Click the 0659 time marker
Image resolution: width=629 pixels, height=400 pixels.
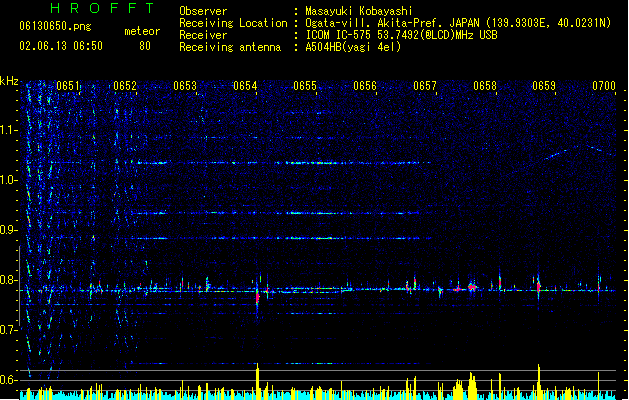544,86
